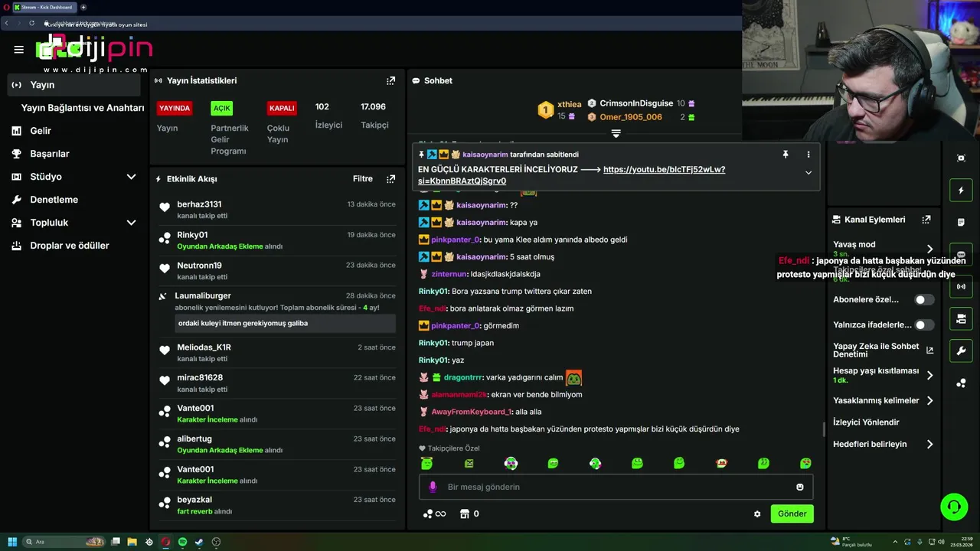
Task: Open the shop icon showing 0
Action: point(469,514)
